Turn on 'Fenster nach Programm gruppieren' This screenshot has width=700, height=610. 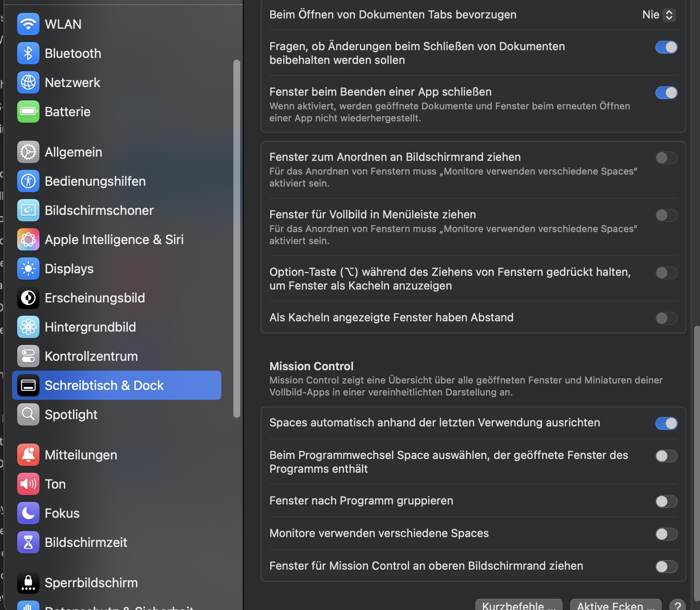[666, 501]
